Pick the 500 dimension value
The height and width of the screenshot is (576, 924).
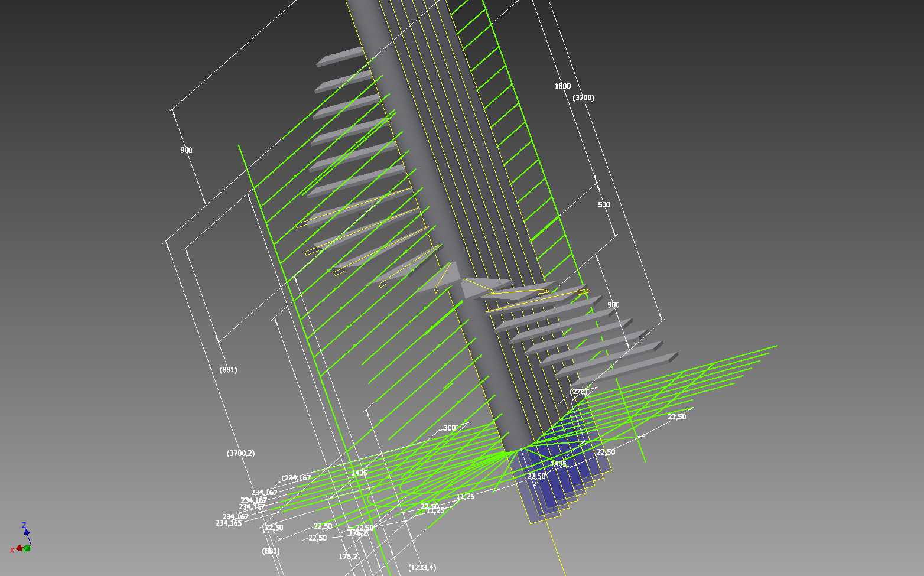(x=604, y=205)
